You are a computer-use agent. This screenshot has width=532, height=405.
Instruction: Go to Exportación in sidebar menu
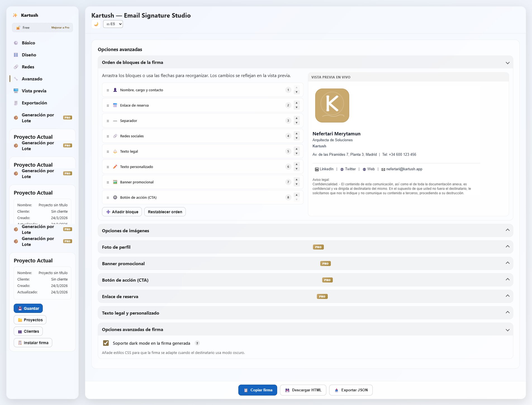pyautogui.click(x=34, y=103)
